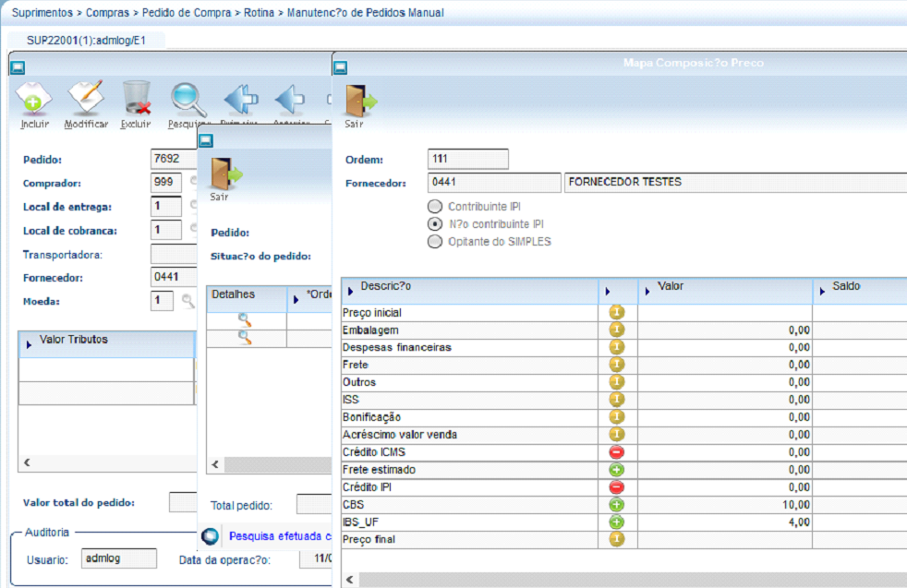Click the Usuario field admlog

(x=118, y=558)
